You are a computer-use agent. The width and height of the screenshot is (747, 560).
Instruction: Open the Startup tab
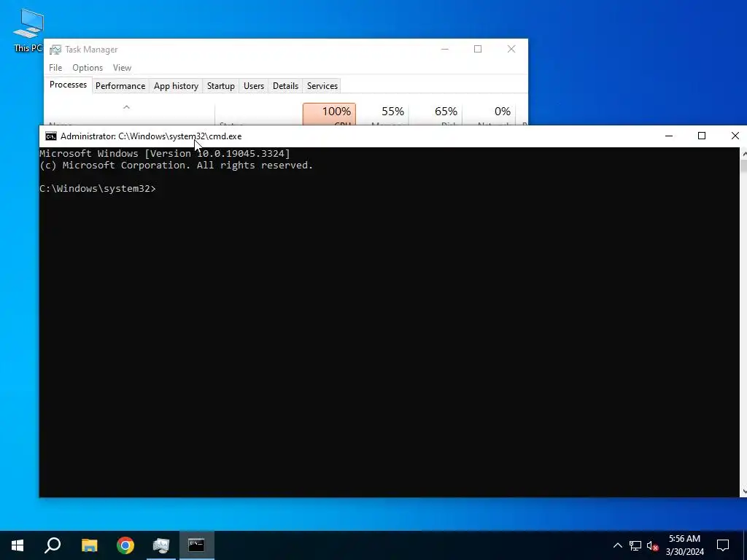[220, 86]
